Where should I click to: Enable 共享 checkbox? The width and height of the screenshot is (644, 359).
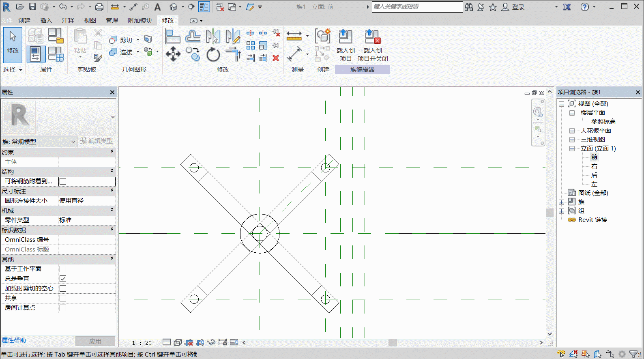[x=63, y=298]
